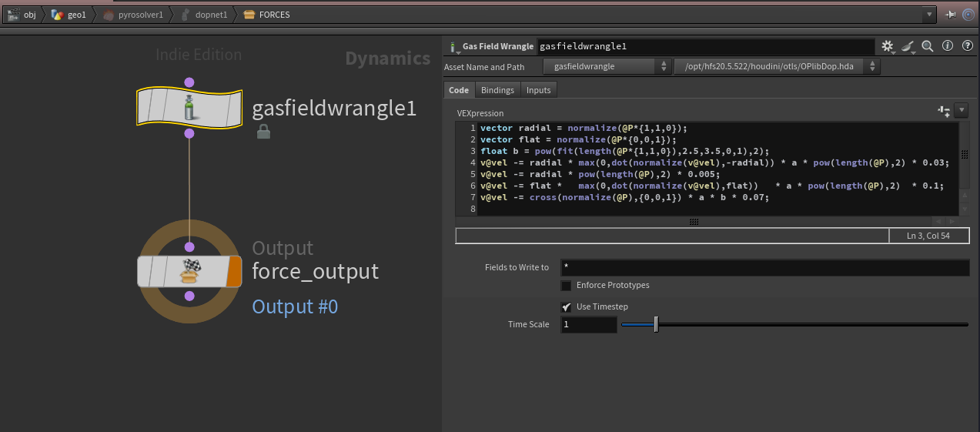Switch to the Code tab

(x=459, y=90)
